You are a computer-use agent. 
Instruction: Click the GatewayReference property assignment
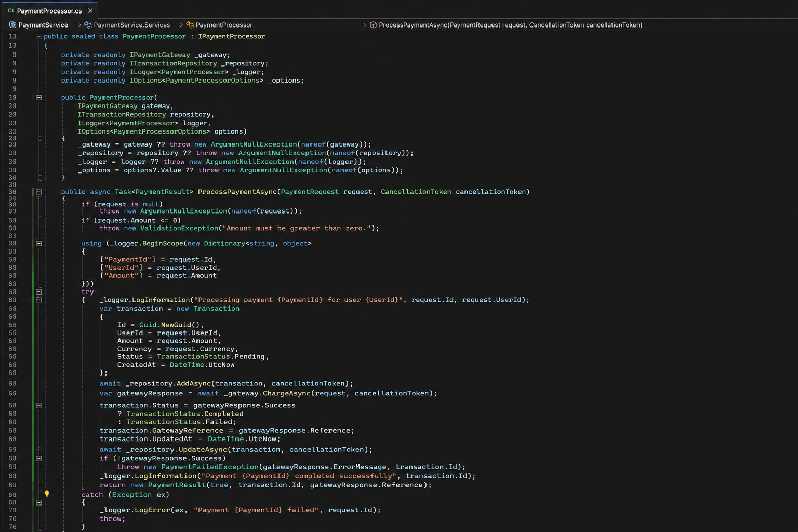[x=188, y=430]
